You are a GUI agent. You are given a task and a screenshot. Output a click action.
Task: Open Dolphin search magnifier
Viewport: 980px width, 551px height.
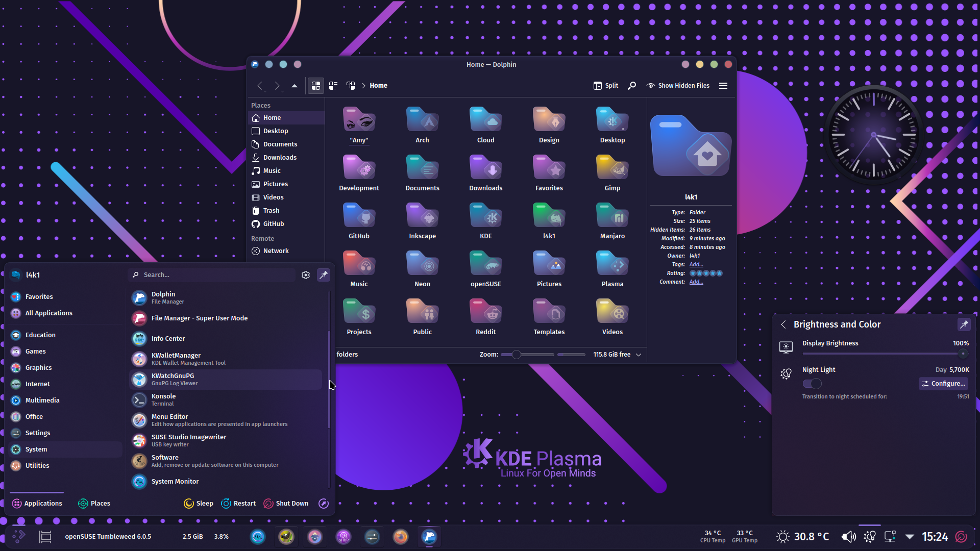[x=632, y=86]
